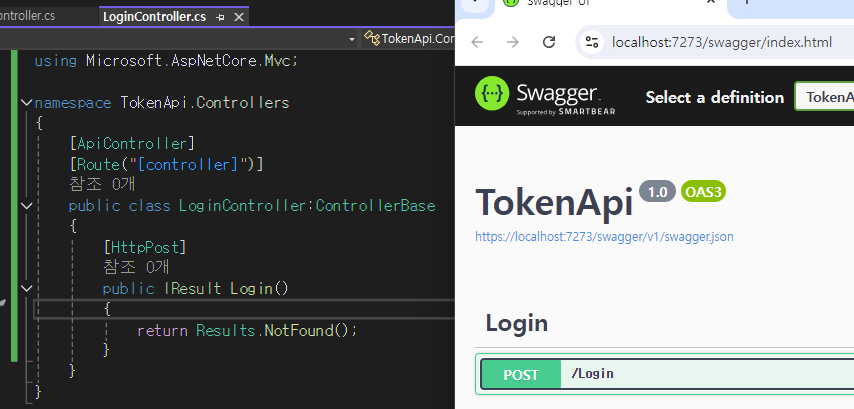Click the HttpPost attribute text

[145, 247]
